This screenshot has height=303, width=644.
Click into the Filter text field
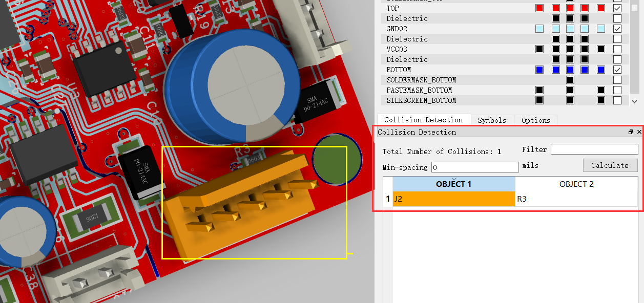click(594, 149)
